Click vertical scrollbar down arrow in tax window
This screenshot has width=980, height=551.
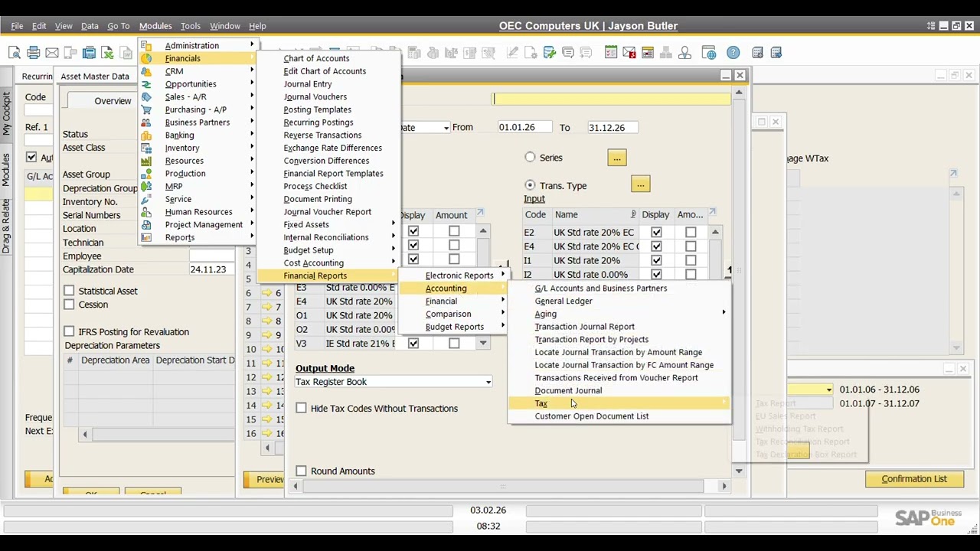tap(739, 471)
